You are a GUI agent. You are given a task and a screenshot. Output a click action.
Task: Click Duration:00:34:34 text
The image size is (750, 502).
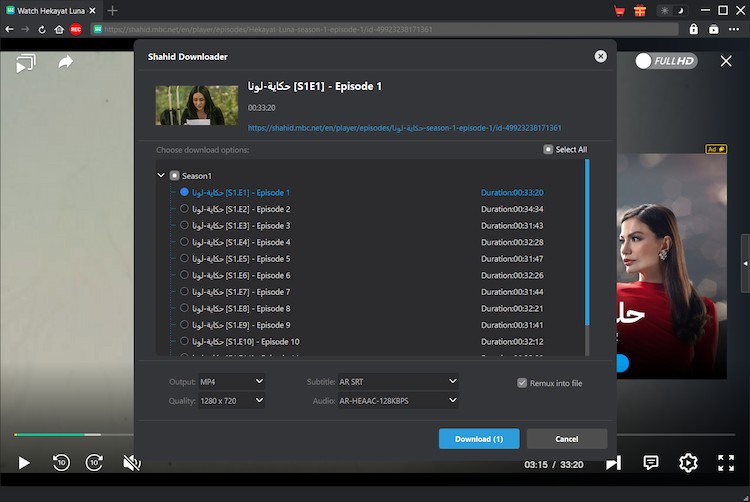coord(512,209)
